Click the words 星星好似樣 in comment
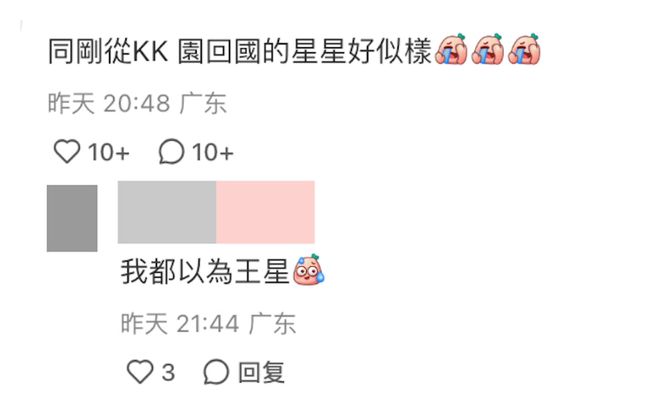The width and height of the screenshot is (660, 403). coord(362,51)
